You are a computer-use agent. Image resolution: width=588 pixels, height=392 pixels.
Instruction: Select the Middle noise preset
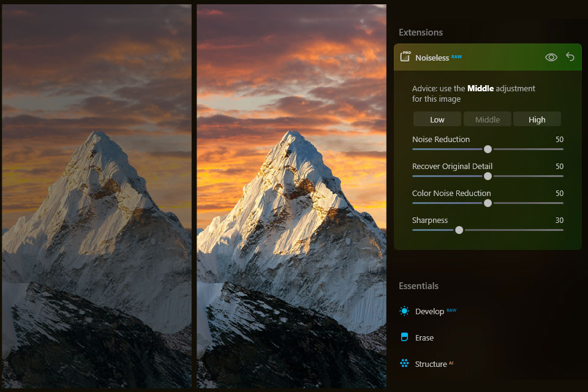488,119
